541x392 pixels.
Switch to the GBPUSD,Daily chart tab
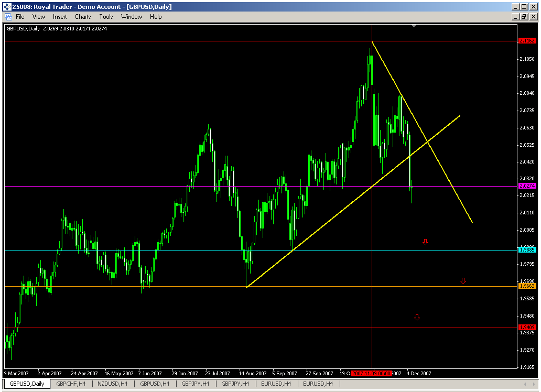pyautogui.click(x=27, y=384)
